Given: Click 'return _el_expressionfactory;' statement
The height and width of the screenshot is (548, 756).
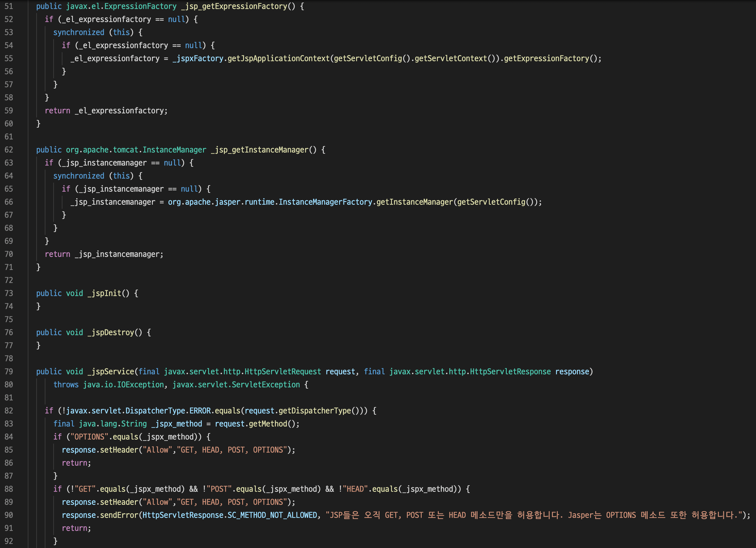Looking at the screenshot, I should [106, 111].
